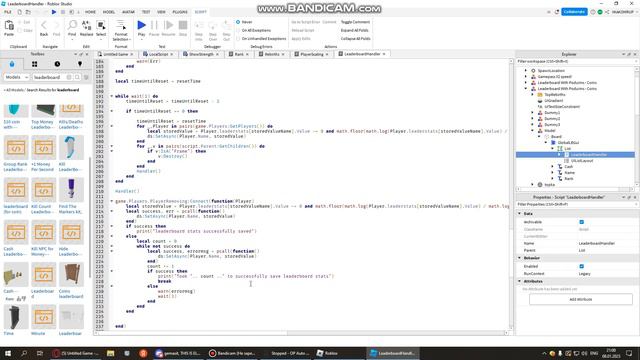Open the Recent clock tab in Toolbox

point(57,64)
